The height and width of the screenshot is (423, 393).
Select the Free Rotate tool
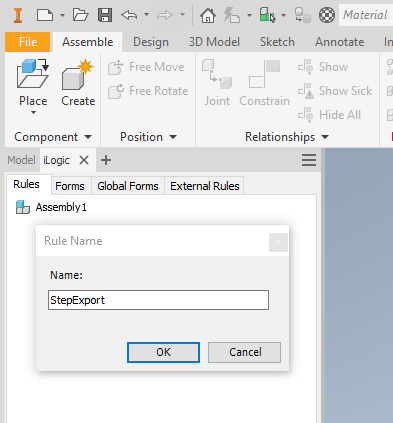(148, 91)
